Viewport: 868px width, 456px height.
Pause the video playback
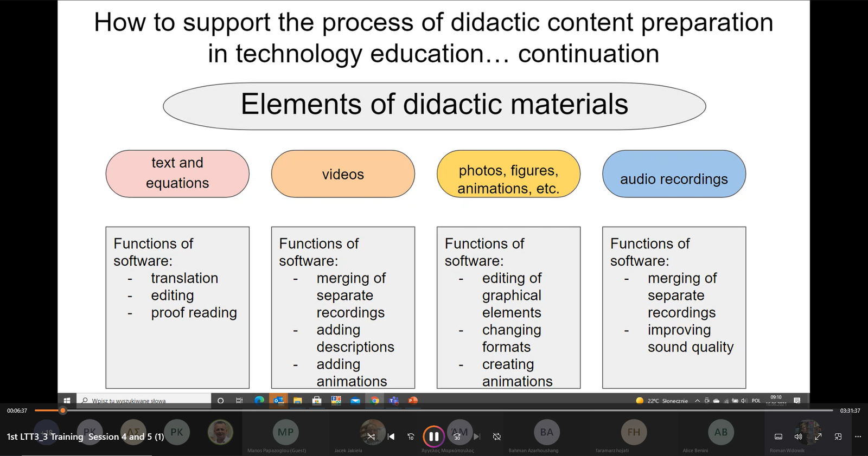(x=433, y=436)
